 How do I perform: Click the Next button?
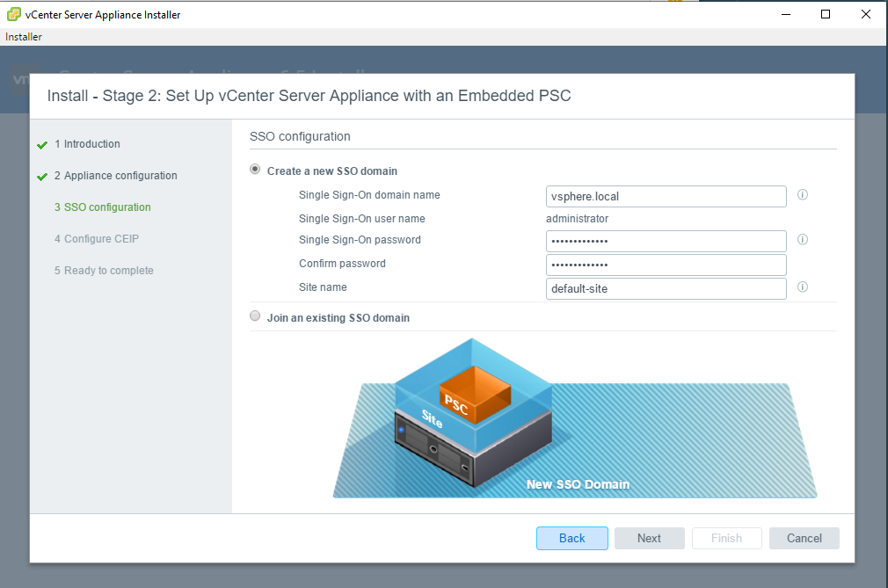[650, 538]
